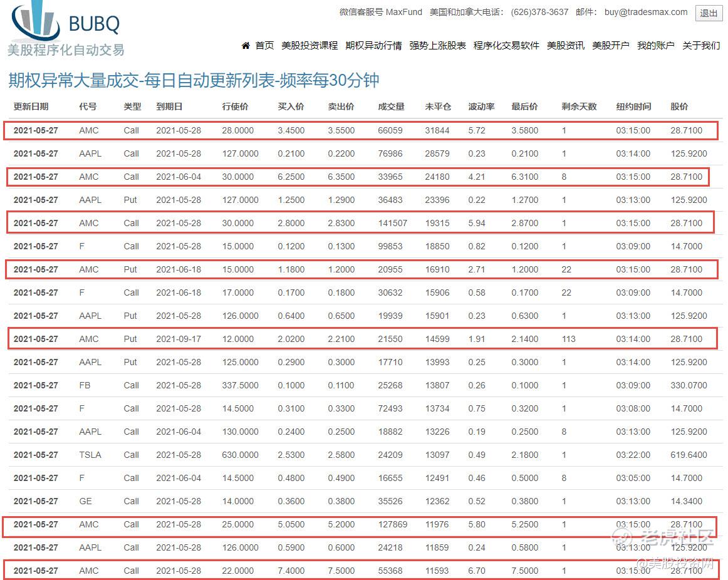Click 最后价 column header

524,106
